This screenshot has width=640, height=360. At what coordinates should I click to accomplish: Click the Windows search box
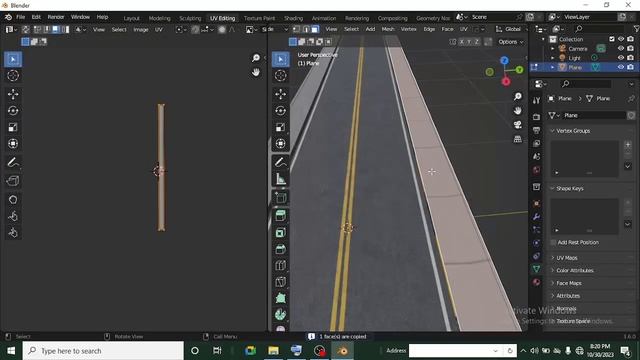pyautogui.click(x=103, y=351)
